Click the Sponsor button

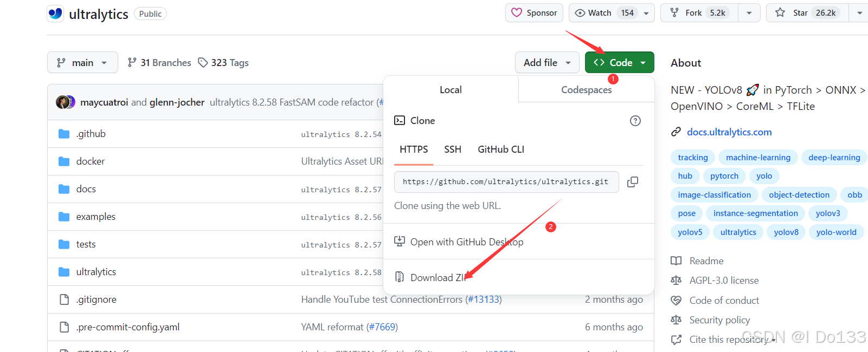[x=534, y=13]
